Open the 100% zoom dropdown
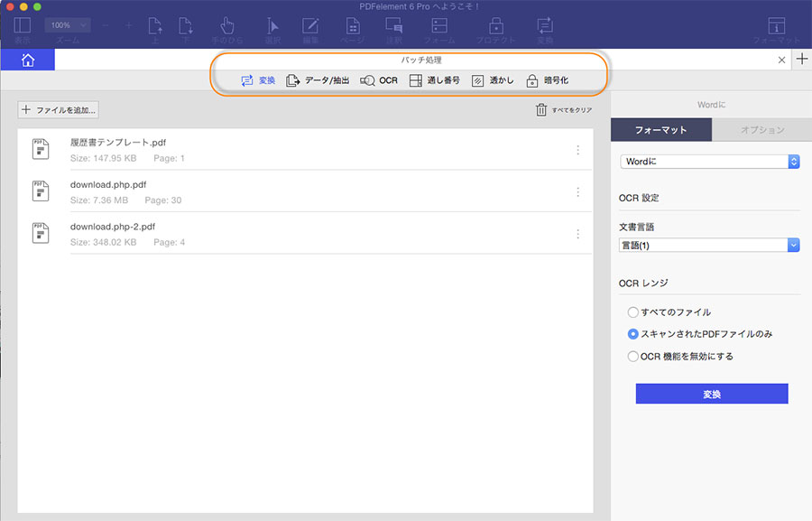Viewport: 812px width, 521px height. (68, 25)
